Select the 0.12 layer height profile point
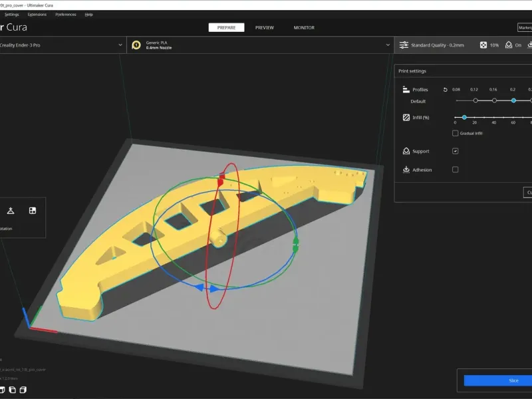This screenshot has width=532, height=399. (475, 100)
